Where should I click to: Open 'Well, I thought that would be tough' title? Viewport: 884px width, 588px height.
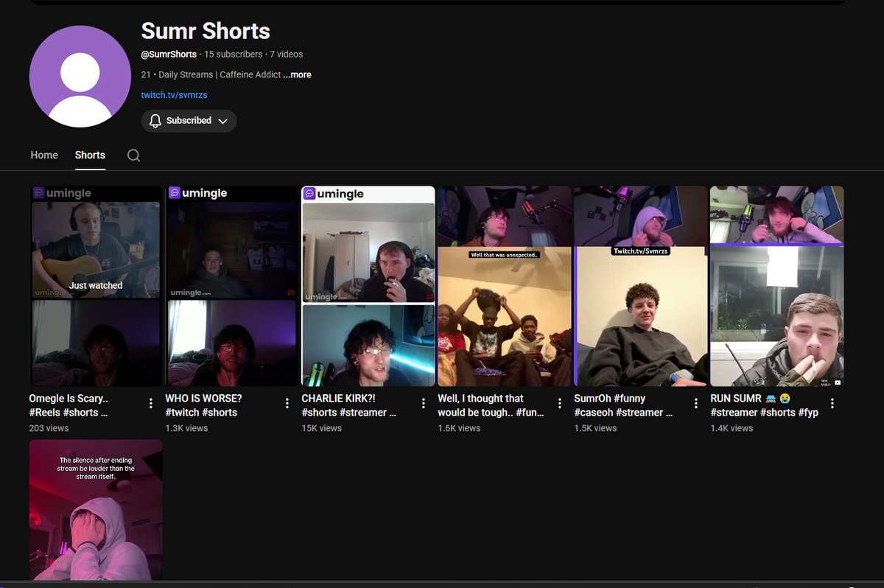click(x=491, y=405)
